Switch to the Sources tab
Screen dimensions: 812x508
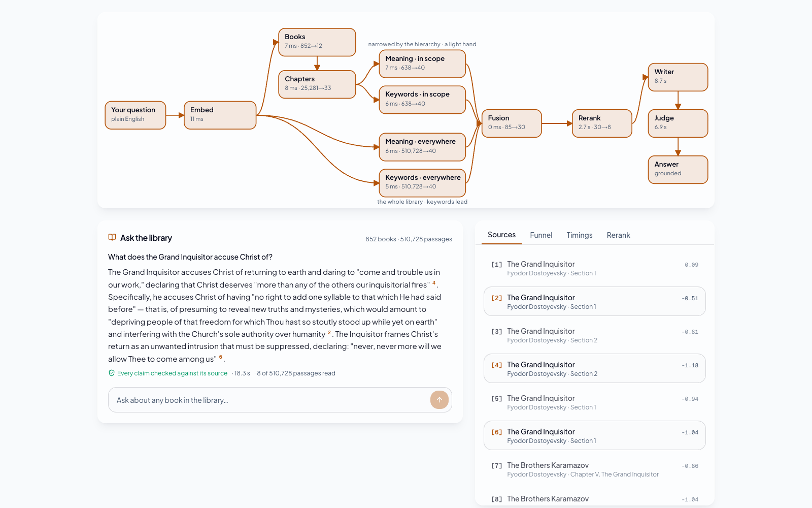point(501,235)
